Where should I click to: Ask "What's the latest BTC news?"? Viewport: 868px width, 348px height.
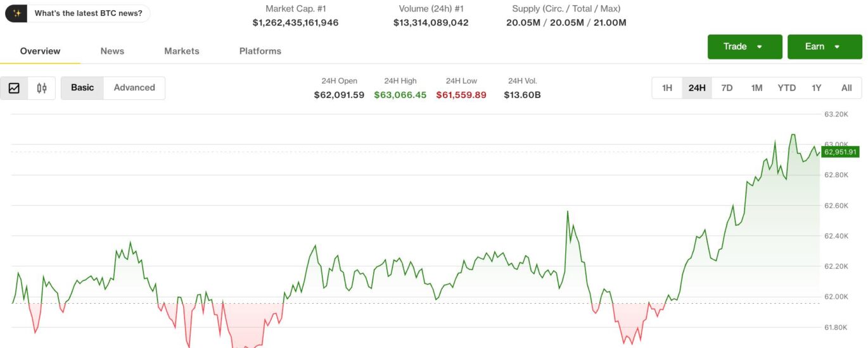[x=88, y=13]
